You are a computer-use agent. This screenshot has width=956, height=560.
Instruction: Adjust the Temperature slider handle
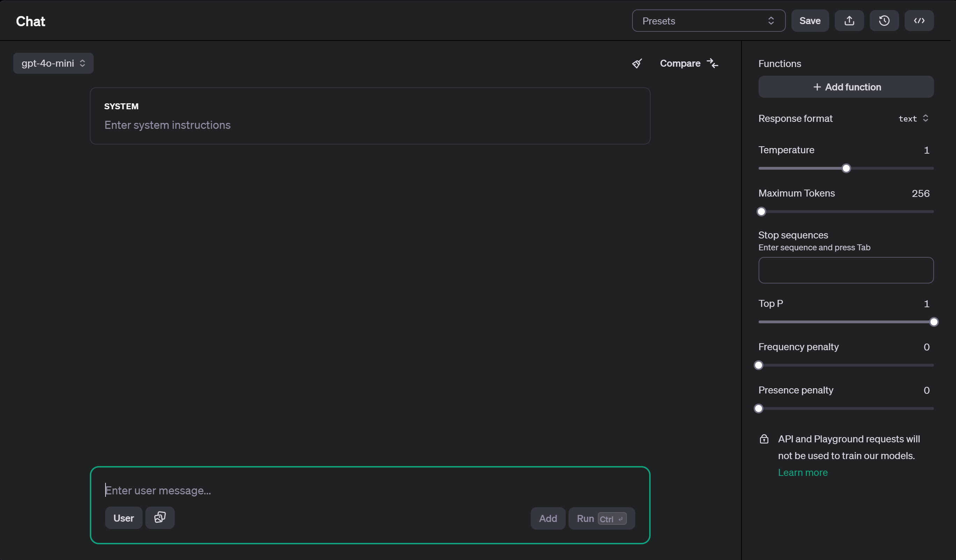[846, 168]
